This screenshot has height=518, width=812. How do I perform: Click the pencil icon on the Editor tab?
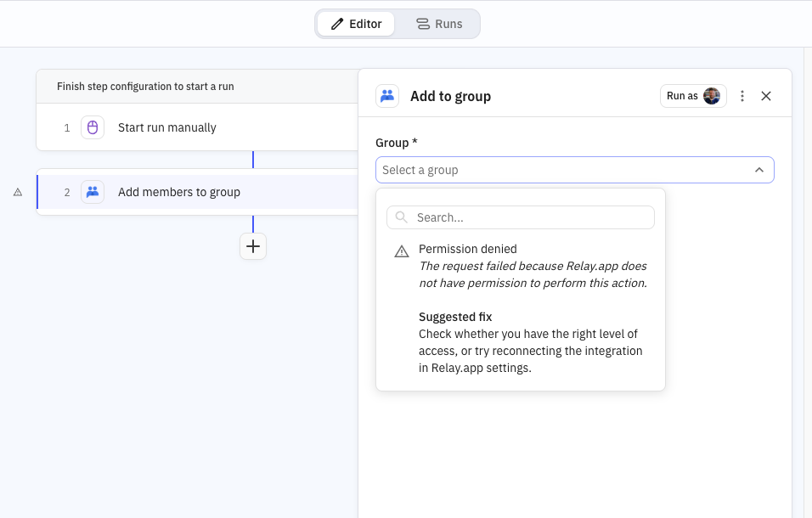pyautogui.click(x=338, y=23)
